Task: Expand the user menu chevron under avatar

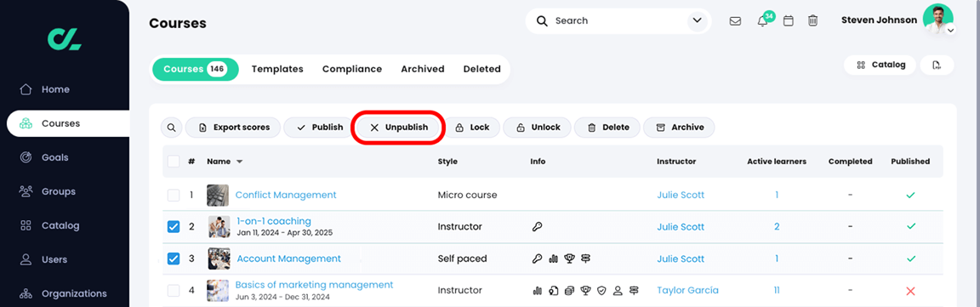Action: click(950, 30)
